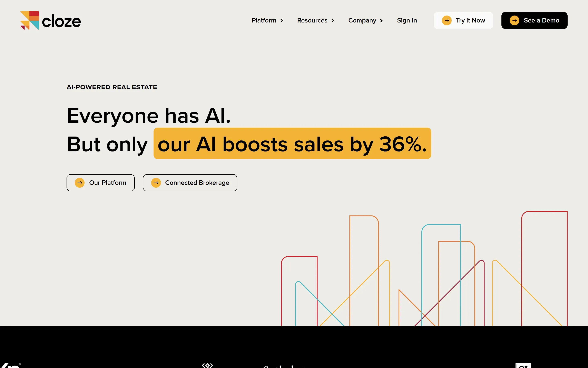Open the Our Platform button
This screenshot has width=588, height=368.
click(101, 183)
